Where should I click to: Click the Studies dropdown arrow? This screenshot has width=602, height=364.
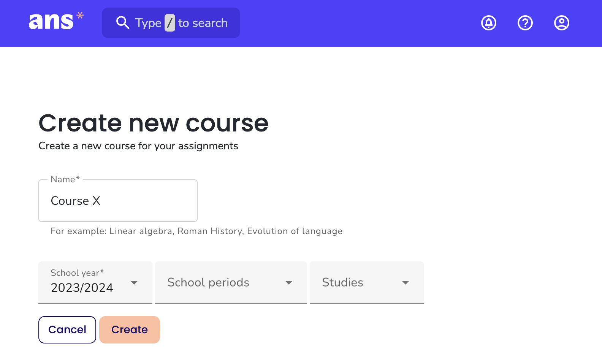[406, 282]
